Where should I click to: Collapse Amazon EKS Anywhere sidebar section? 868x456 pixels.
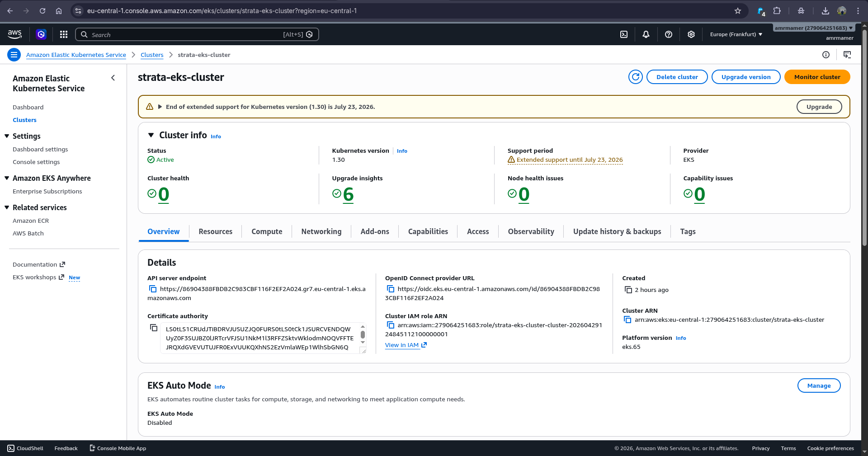coord(7,178)
